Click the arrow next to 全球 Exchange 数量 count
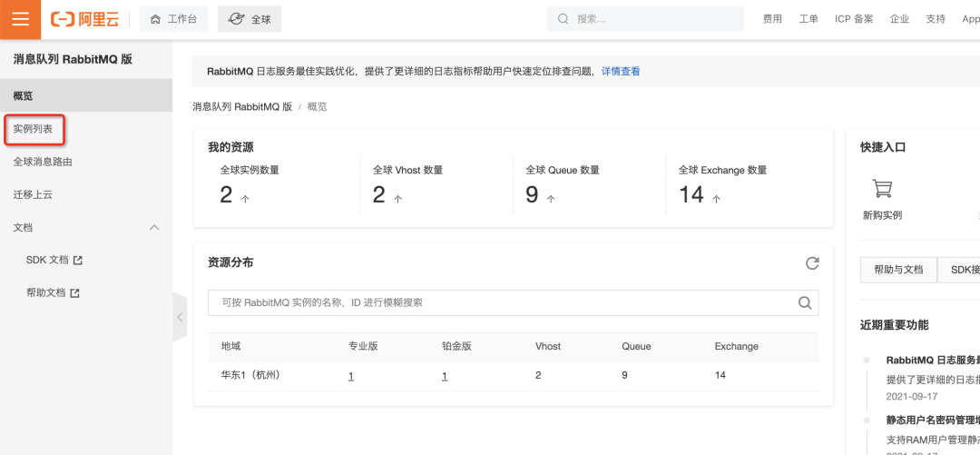The width and height of the screenshot is (980, 455). (x=716, y=199)
